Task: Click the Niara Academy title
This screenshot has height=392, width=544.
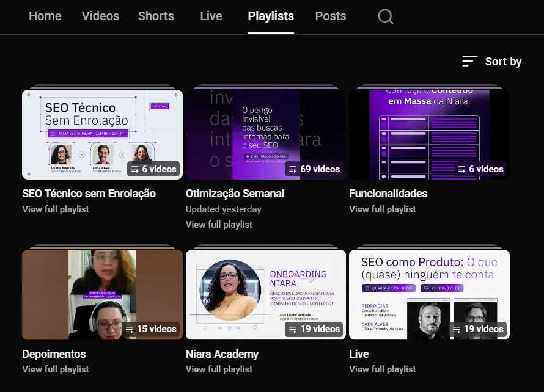Action: click(x=222, y=354)
